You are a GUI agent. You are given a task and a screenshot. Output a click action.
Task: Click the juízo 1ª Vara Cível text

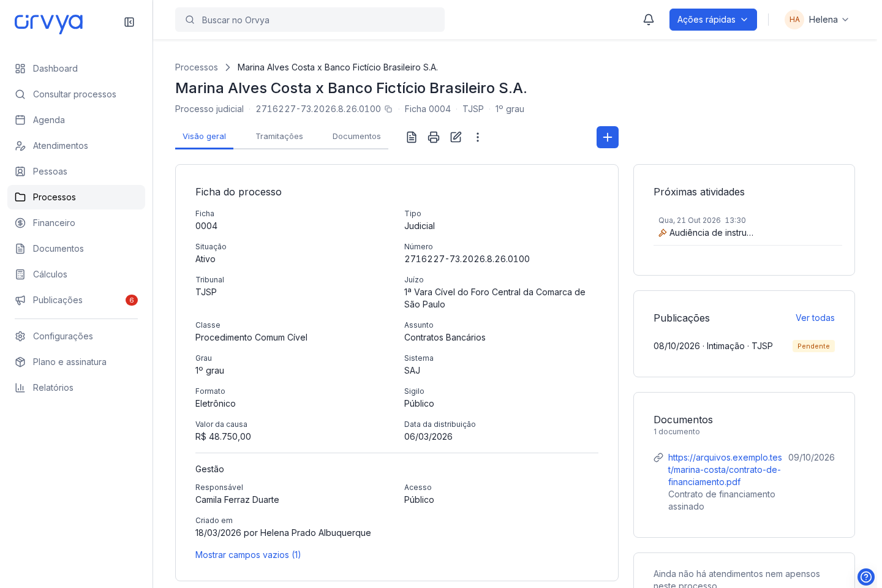click(x=495, y=298)
